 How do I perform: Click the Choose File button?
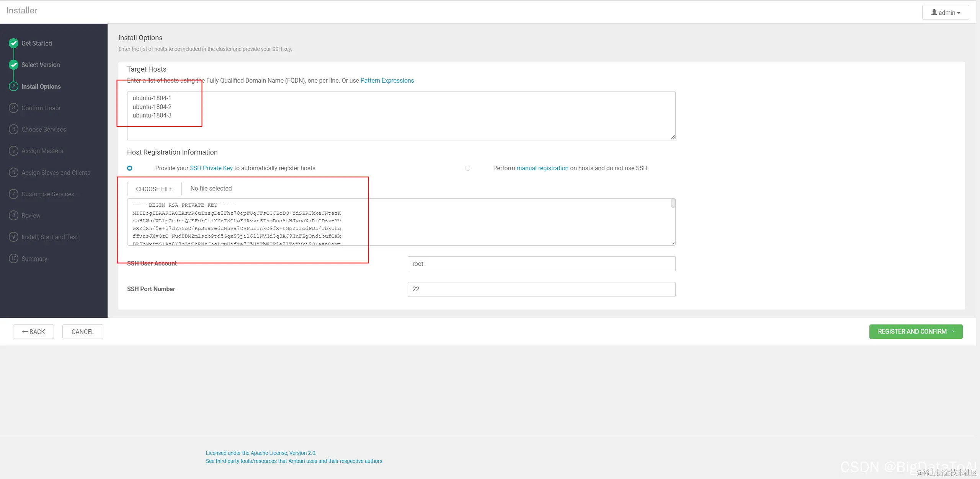point(154,189)
